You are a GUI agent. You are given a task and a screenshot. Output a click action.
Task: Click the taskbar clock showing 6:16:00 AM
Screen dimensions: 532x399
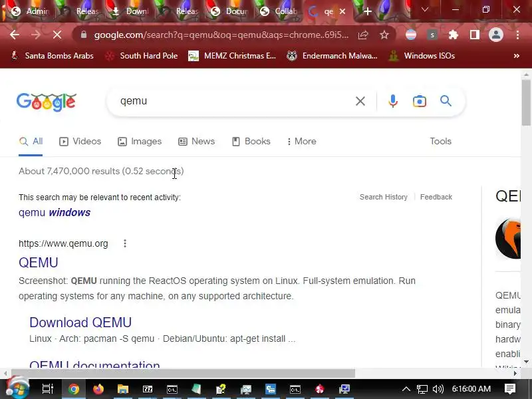(471, 389)
